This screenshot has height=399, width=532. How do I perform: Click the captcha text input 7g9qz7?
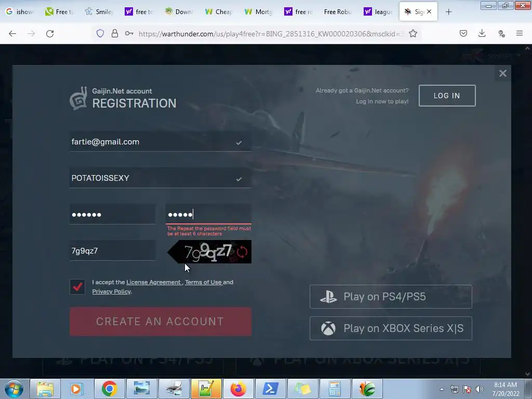(112, 251)
